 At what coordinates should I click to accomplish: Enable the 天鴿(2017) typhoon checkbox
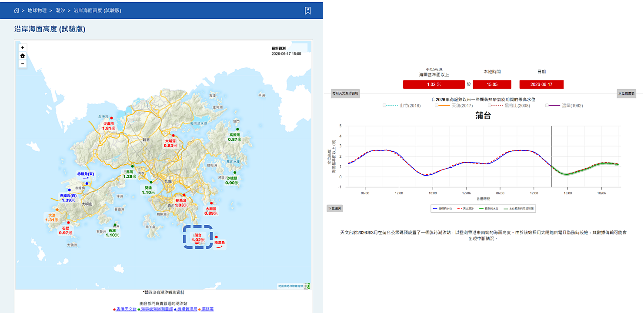(437, 105)
